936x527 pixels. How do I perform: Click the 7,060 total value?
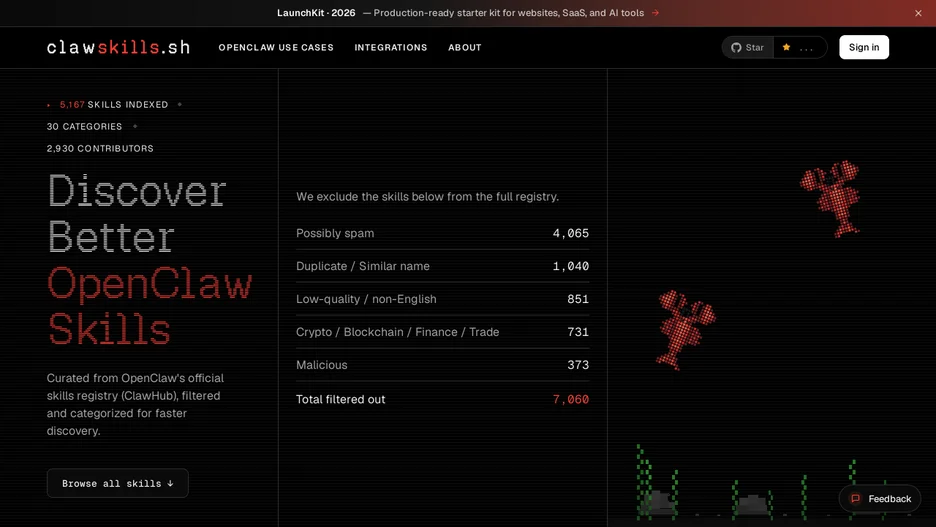(x=571, y=399)
